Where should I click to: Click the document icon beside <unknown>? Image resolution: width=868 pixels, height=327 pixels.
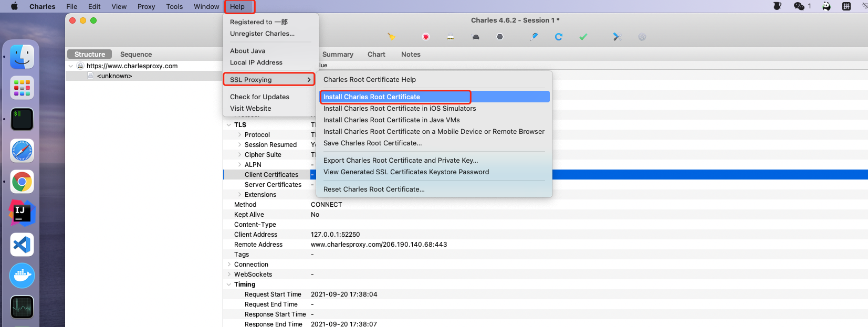[91, 76]
